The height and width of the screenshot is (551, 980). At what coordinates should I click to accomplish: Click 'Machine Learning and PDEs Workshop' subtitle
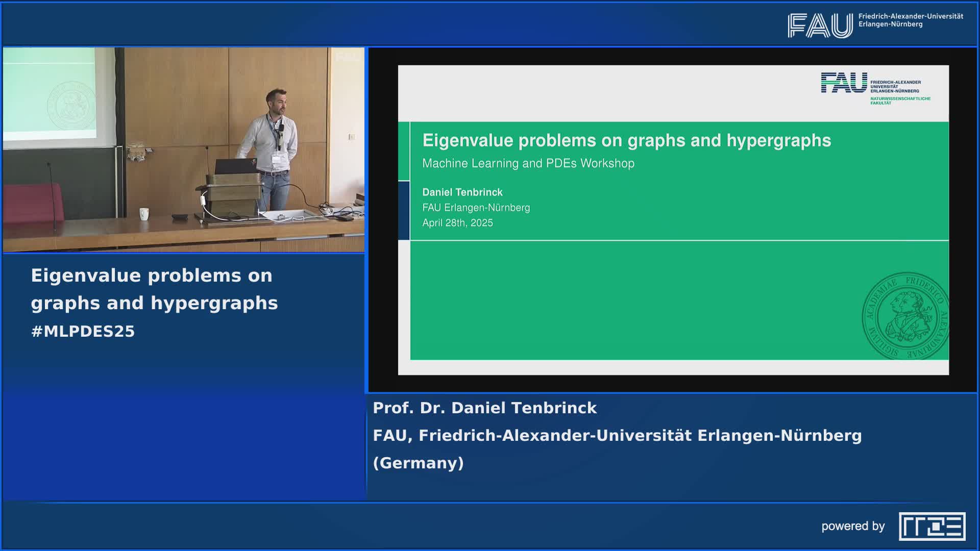pos(528,163)
